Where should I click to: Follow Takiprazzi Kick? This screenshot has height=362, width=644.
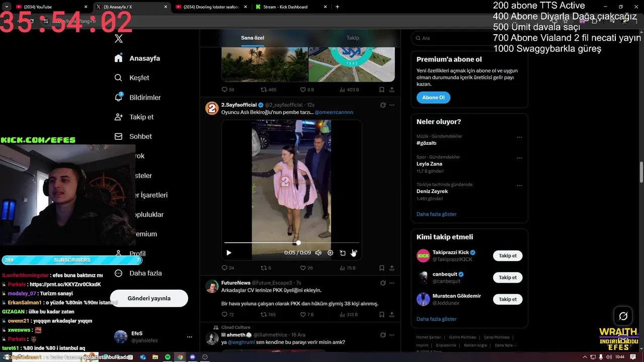508,256
